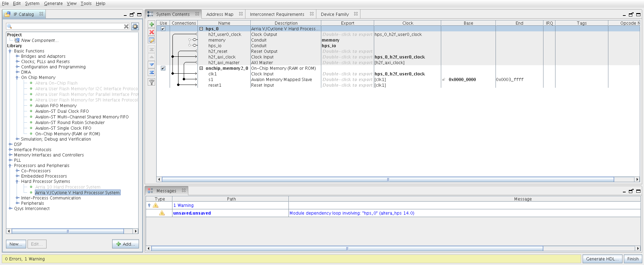Click the lock icon beside base address 0x0000_0000
The image size is (644, 265).
coord(444,80)
